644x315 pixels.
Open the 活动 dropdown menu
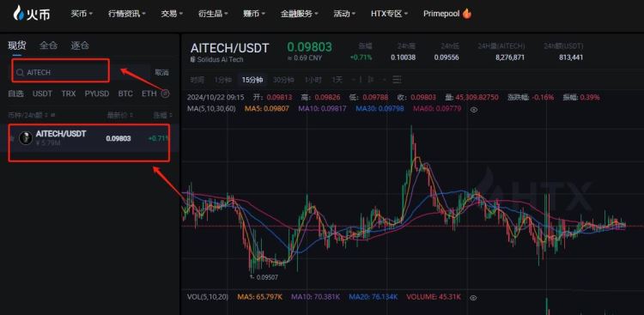(344, 14)
